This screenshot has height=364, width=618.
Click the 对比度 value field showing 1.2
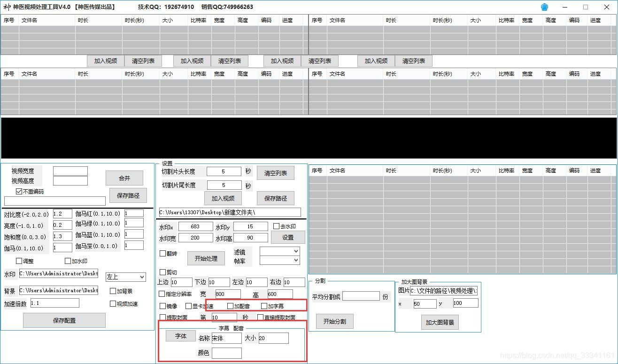[x=62, y=214]
